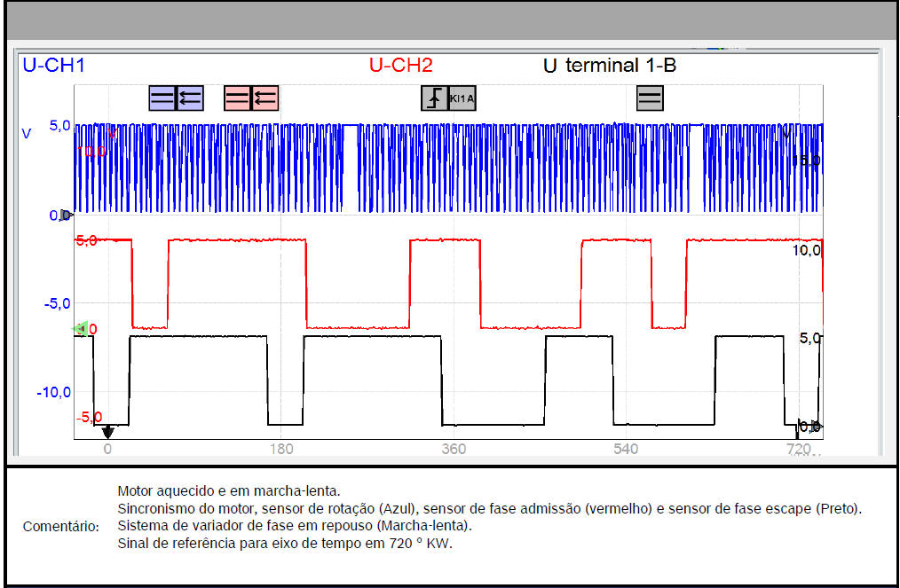Click the rising-edge trigger icon
This screenshot has height=588, width=900.
click(x=434, y=98)
